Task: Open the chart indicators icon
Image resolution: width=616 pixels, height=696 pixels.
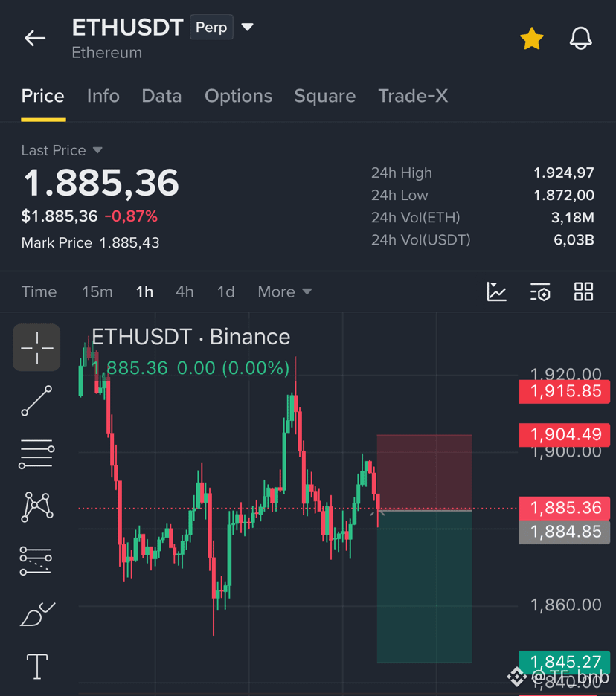Action: click(496, 292)
